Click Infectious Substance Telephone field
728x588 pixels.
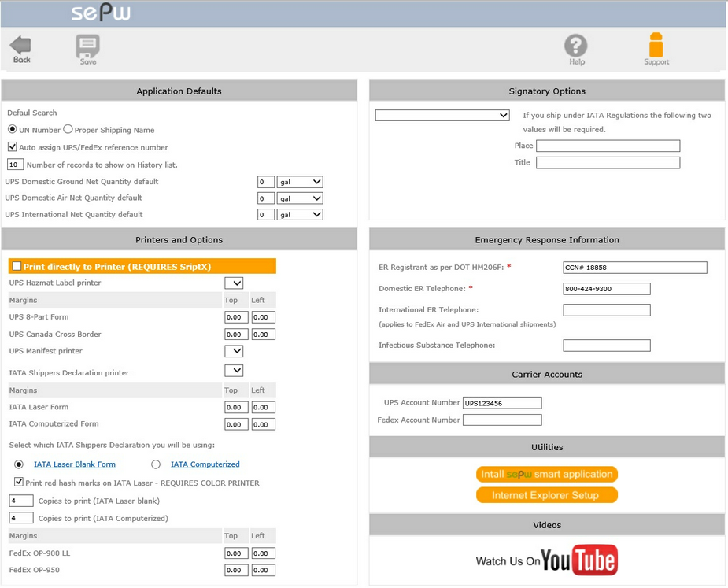(x=606, y=346)
